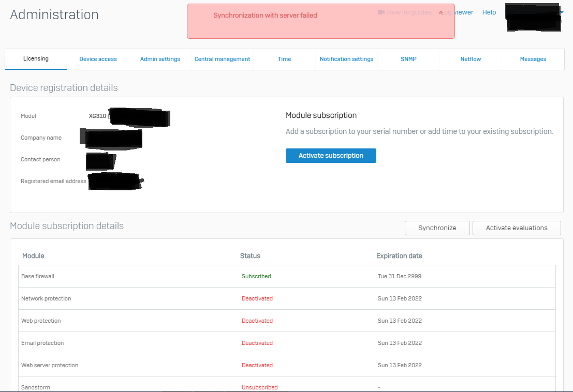Switch to the SNMP tab
Screen dimensions: 573x392
tap(408, 59)
